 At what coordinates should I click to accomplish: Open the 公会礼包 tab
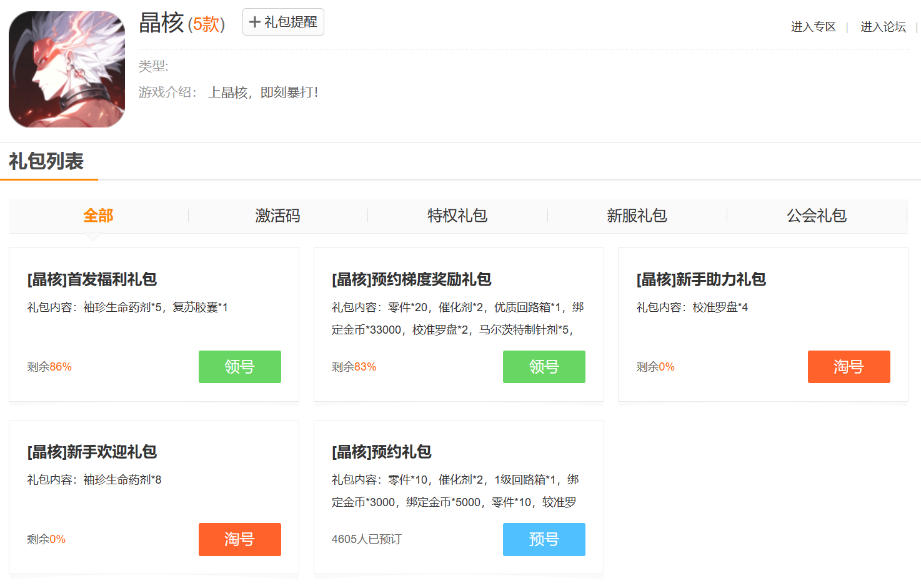click(817, 216)
